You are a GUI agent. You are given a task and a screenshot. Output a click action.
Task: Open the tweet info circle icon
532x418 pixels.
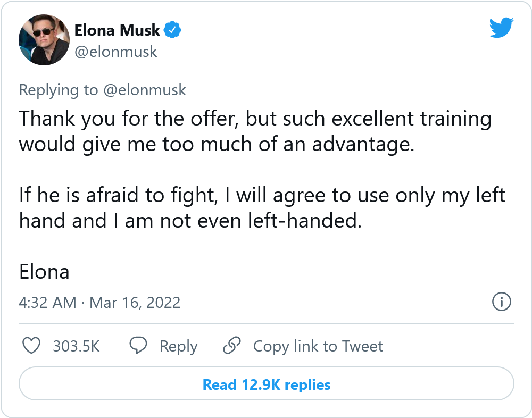click(x=502, y=302)
